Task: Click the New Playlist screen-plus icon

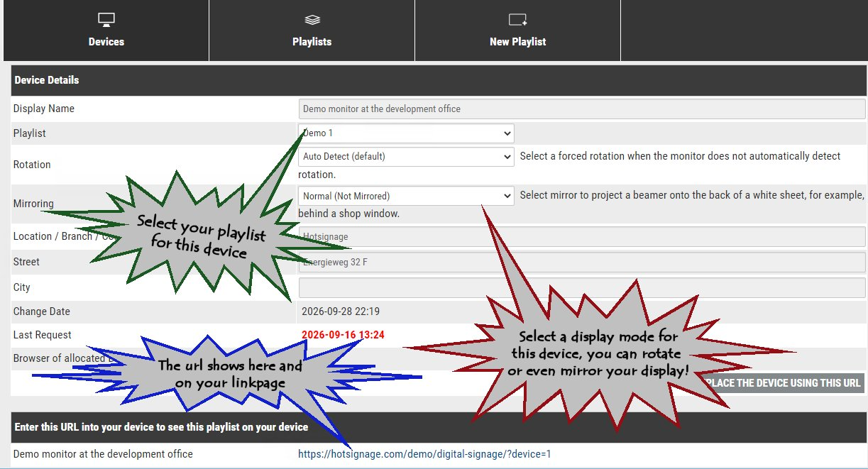Action: (517, 20)
